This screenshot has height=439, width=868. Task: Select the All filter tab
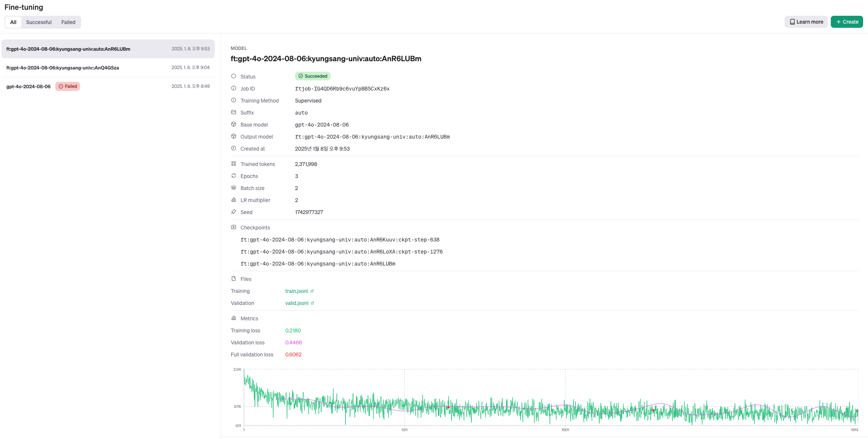(13, 22)
